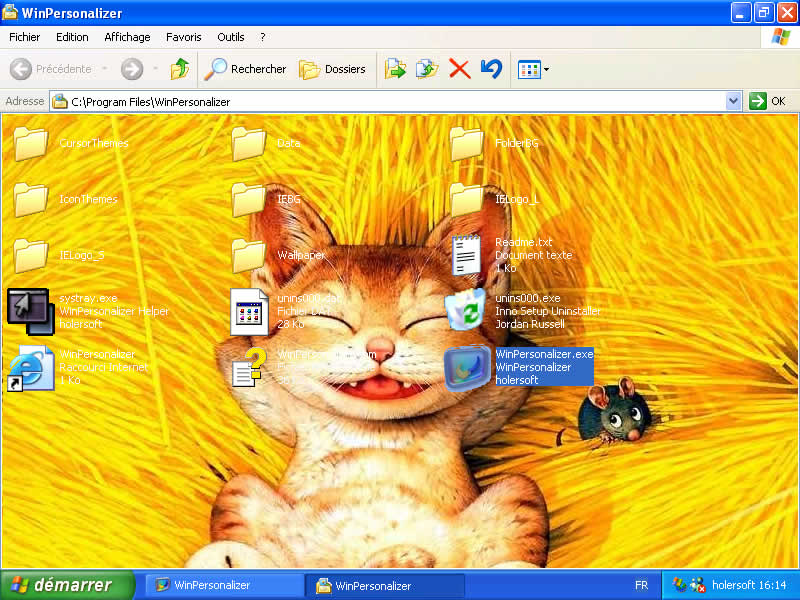Click the FR language indicator
Image resolution: width=800 pixels, height=600 pixels.
tap(641, 585)
